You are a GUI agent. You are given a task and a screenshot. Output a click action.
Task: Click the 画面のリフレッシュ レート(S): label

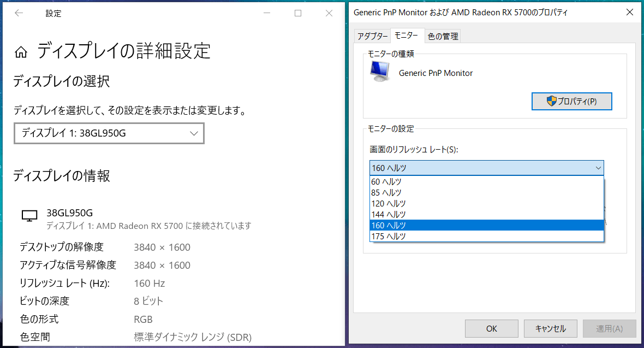414,150
